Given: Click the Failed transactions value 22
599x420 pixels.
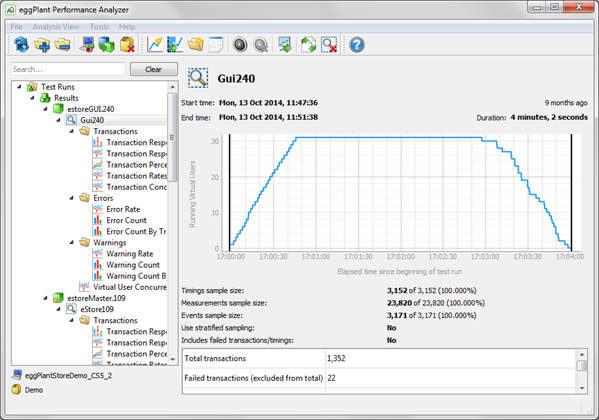Looking at the screenshot, I should coord(331,378).
